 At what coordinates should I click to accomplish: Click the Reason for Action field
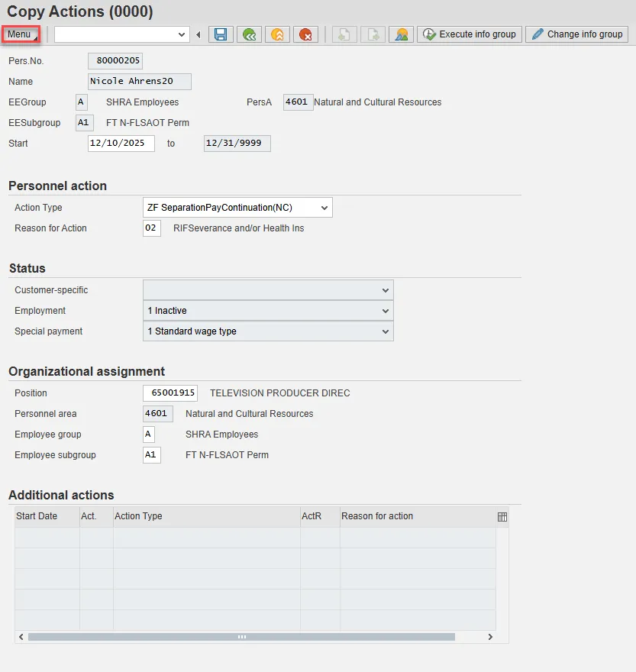click(x=151, y=228)
